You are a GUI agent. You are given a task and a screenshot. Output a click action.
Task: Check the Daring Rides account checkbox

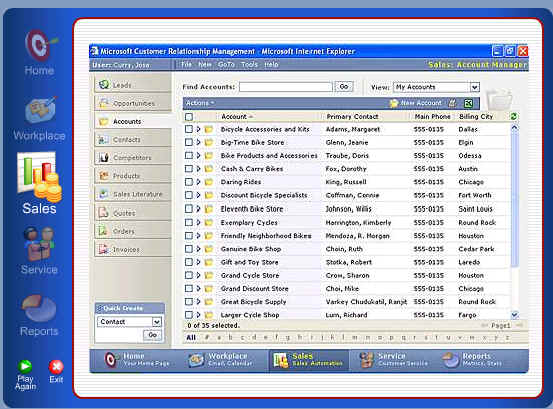pos(189,182)
